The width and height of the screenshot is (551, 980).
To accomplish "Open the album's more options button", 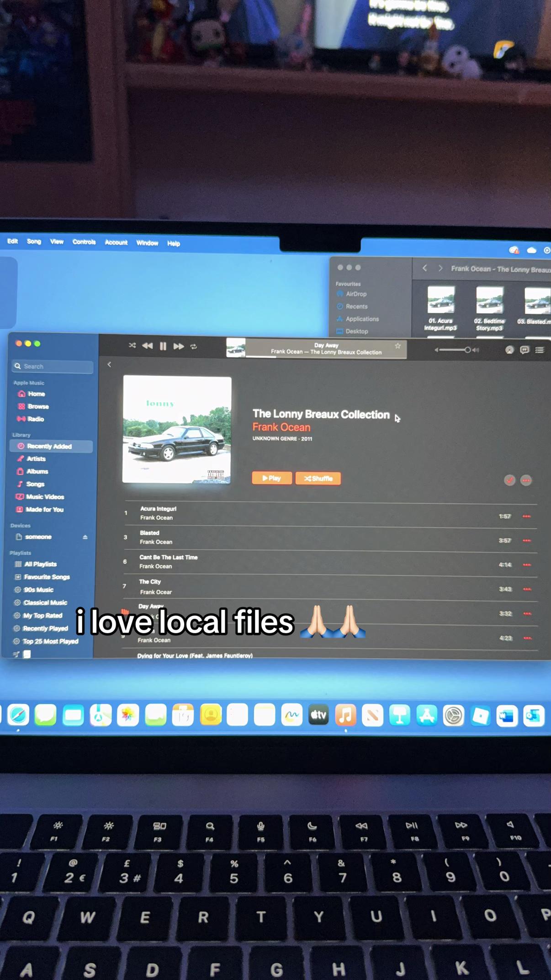I will click(x=526, y=480).
